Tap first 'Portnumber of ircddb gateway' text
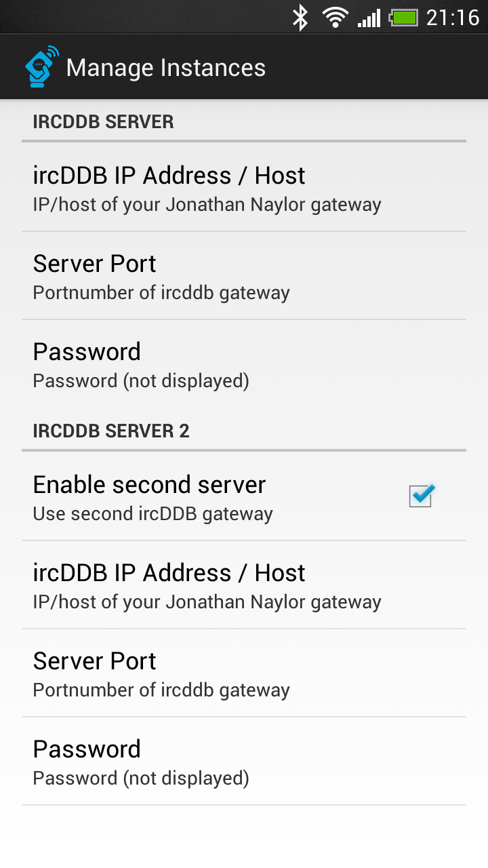 (161, 293)
